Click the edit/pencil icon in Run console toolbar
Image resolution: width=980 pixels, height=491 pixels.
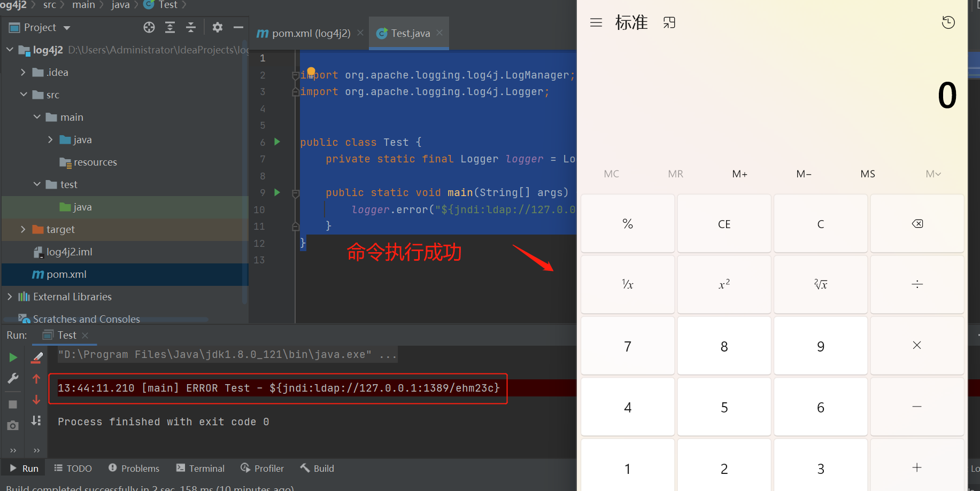click(37, 357)
